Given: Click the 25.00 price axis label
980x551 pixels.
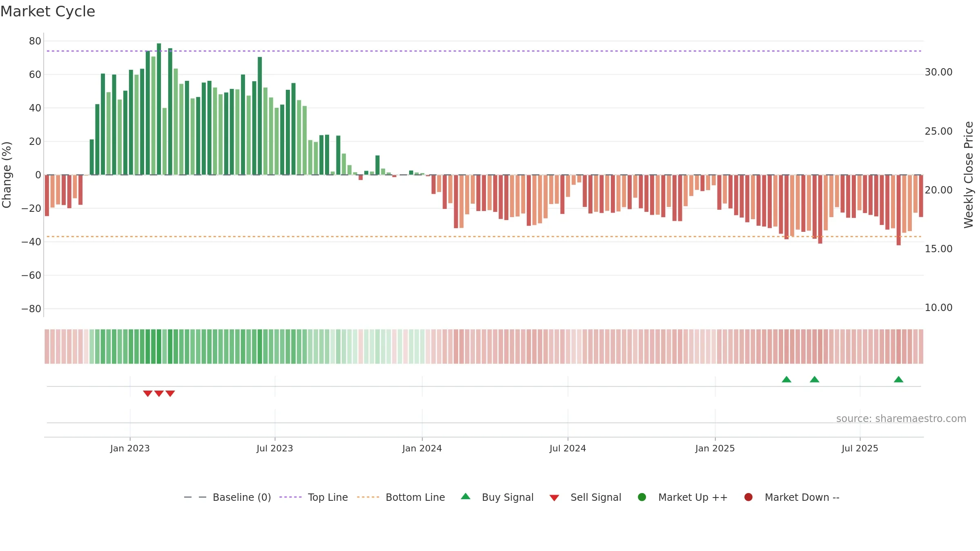Looking at the screenshot, I should coord(938,131).
